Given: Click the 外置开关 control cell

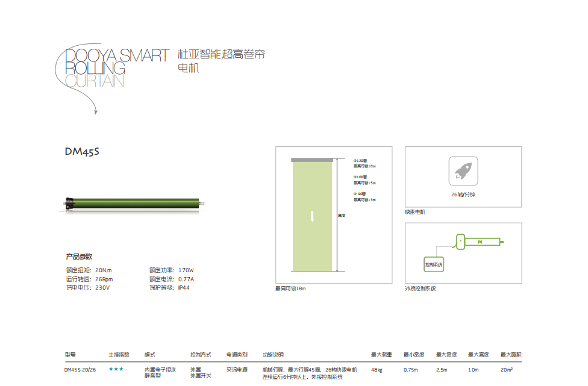Looking at the screenshot, I should coord(201,376).
